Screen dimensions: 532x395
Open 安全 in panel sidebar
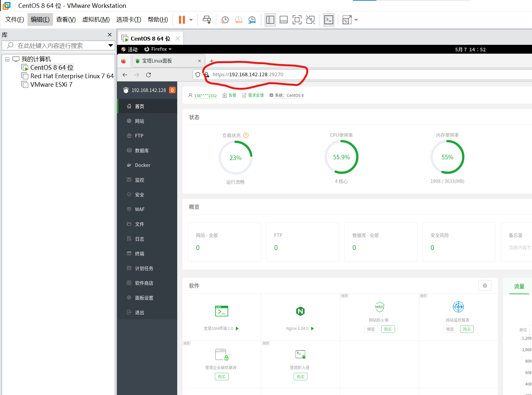click(x=147, y=195)
